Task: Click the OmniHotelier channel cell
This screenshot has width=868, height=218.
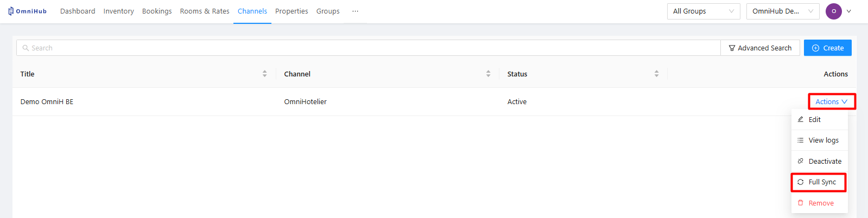Action: [x=305, y=101]
